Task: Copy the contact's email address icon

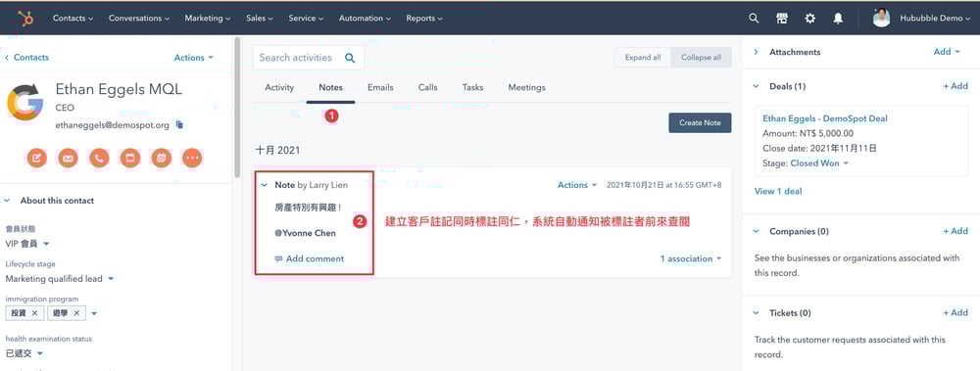Action: [179, 125]
